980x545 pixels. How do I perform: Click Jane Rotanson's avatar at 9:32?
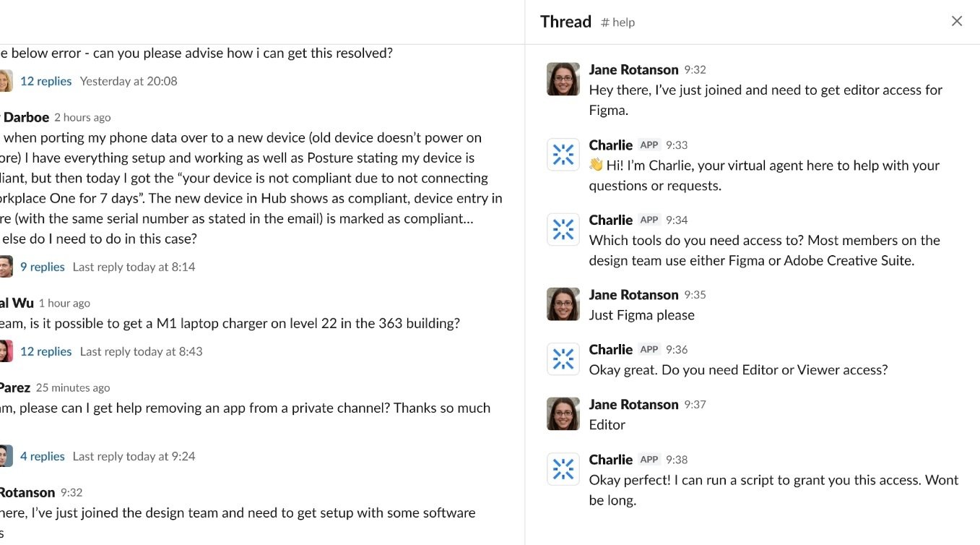(563, 79)
